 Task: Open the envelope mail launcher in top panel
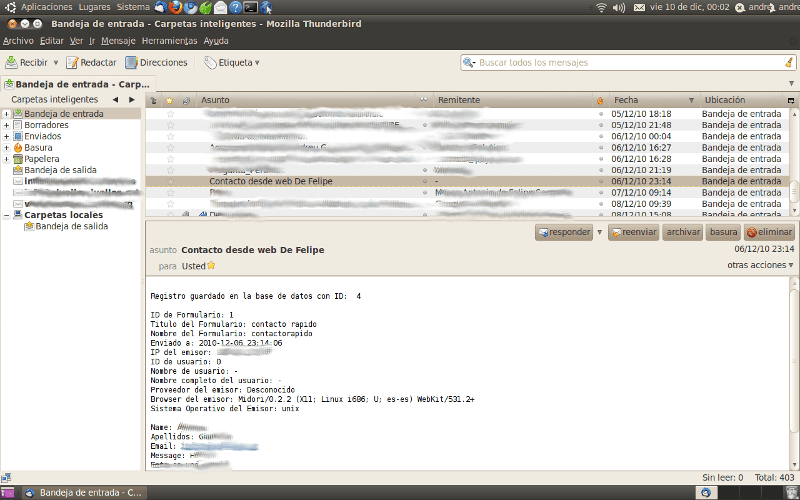pos(220,7)
